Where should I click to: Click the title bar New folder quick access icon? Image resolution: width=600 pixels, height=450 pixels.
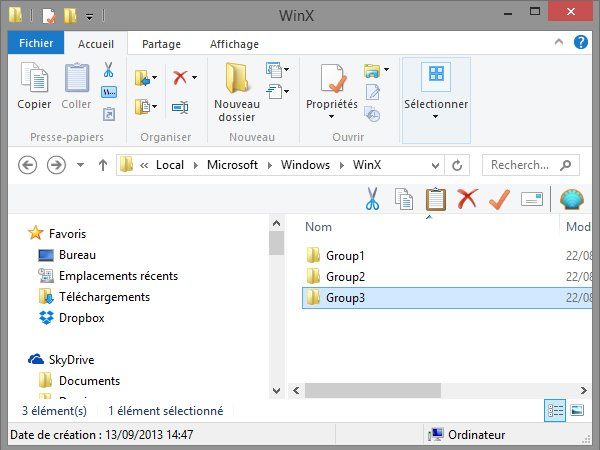[70, 16]
